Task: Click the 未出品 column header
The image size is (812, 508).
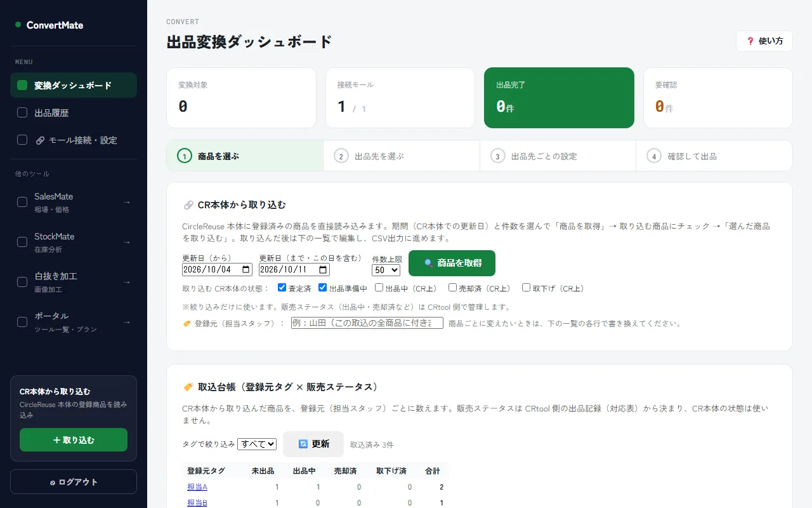Action: [x=263, y=471]
